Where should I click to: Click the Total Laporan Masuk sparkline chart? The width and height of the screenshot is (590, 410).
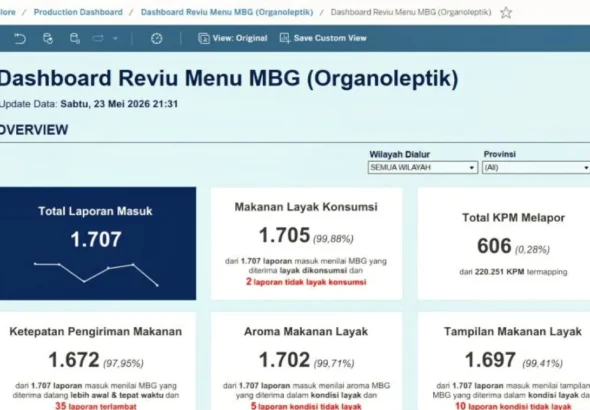pos(96,274)
